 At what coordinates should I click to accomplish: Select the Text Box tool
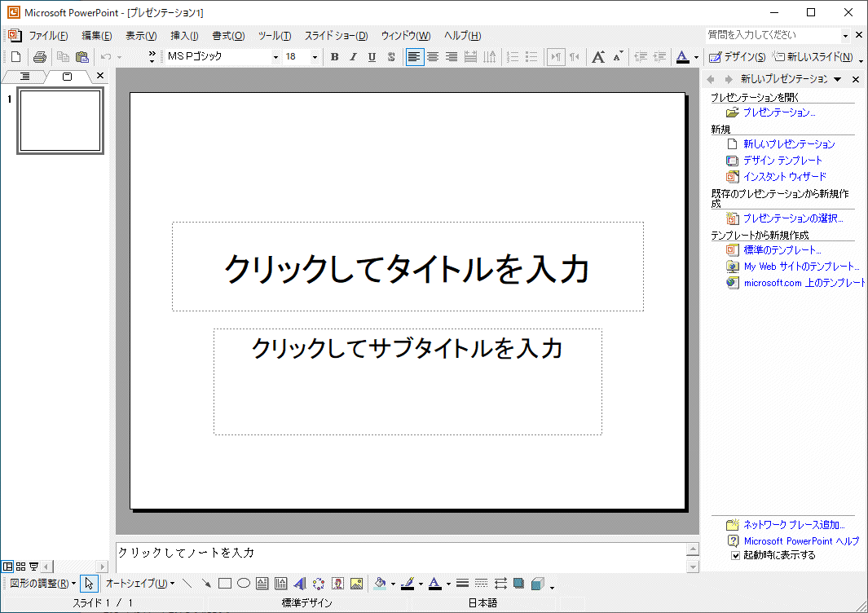coord(261,583)
